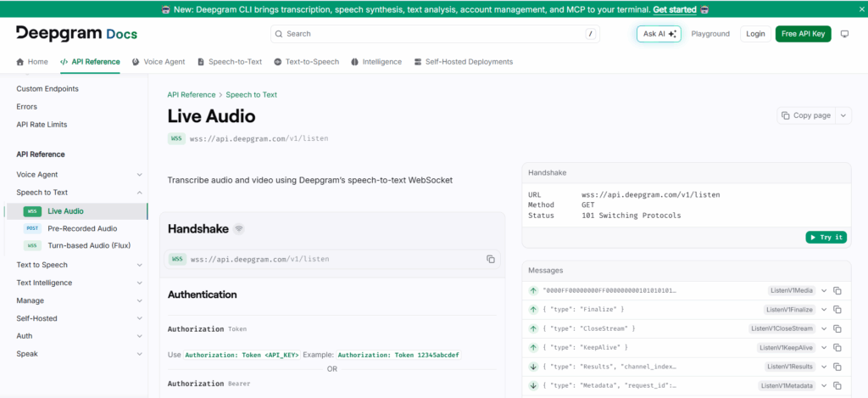Click the search magnifier icon
The width and height of the screenshot is (868, 398).
click(278, 34)
